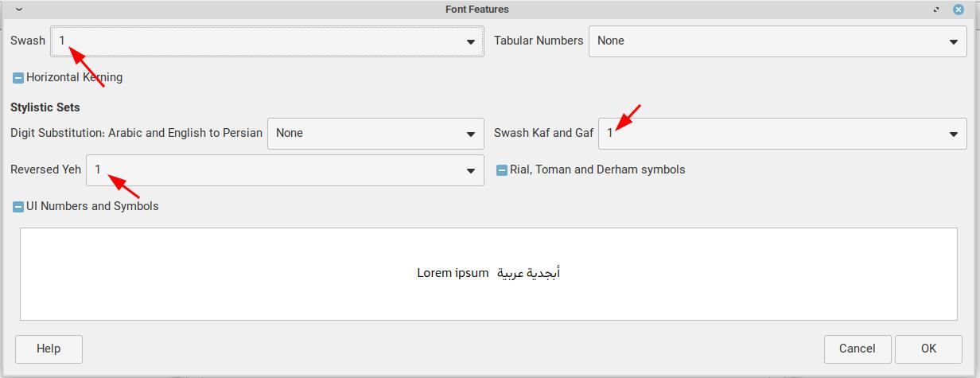
Task: Click the Reversed Yeh label
Action: click(45, 170)
